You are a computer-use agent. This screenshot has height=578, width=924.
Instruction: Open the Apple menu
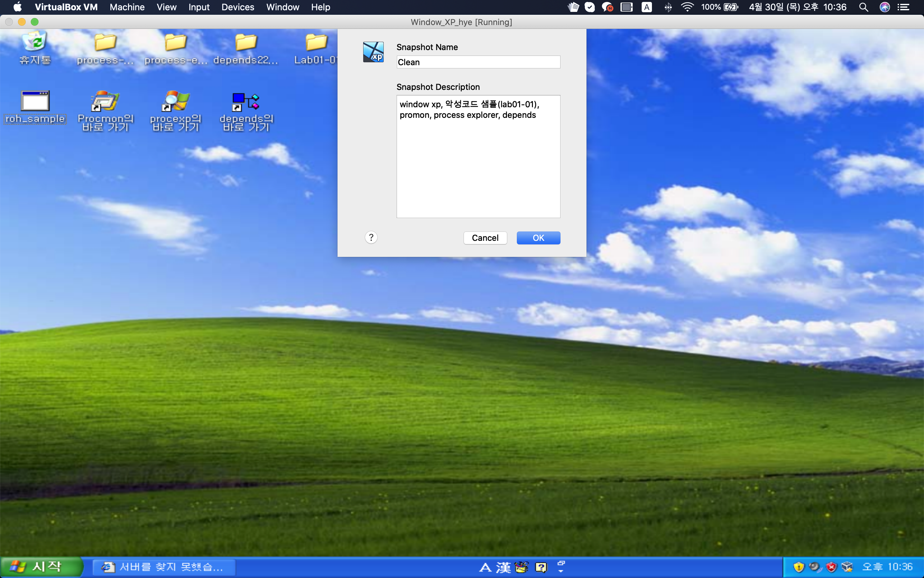tap(17, 7)
